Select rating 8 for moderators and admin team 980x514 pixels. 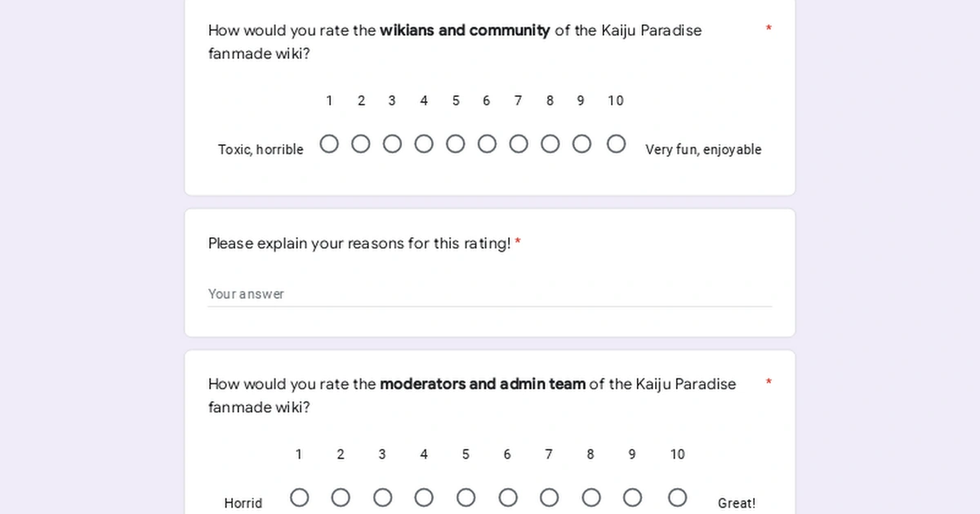click(590, 497)
